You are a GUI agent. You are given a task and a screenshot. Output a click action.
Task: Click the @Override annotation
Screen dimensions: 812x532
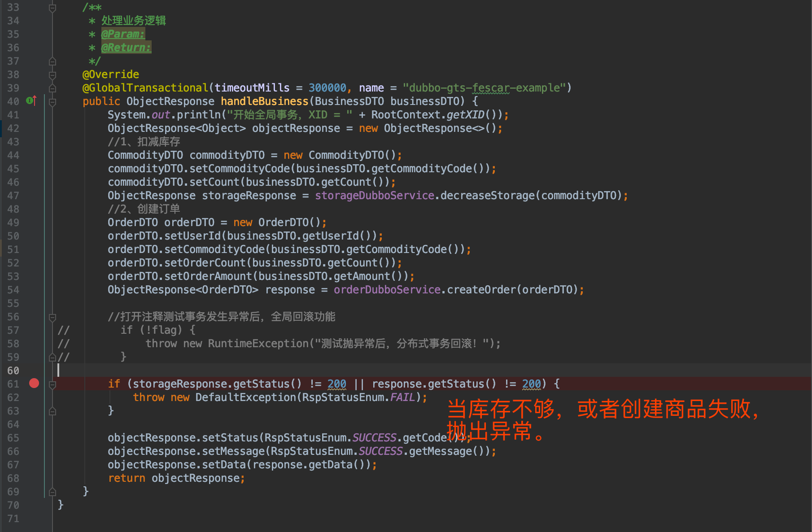[x=111, y=74]
